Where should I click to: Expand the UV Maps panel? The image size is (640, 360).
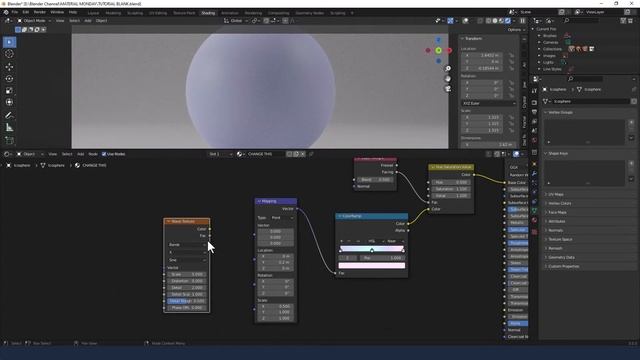tap(556, 194)
